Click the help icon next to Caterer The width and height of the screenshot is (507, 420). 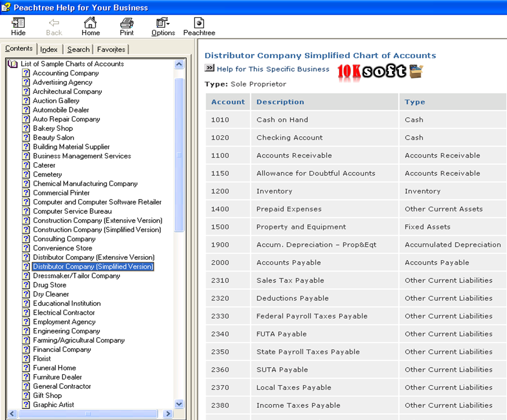click(26, 165)
